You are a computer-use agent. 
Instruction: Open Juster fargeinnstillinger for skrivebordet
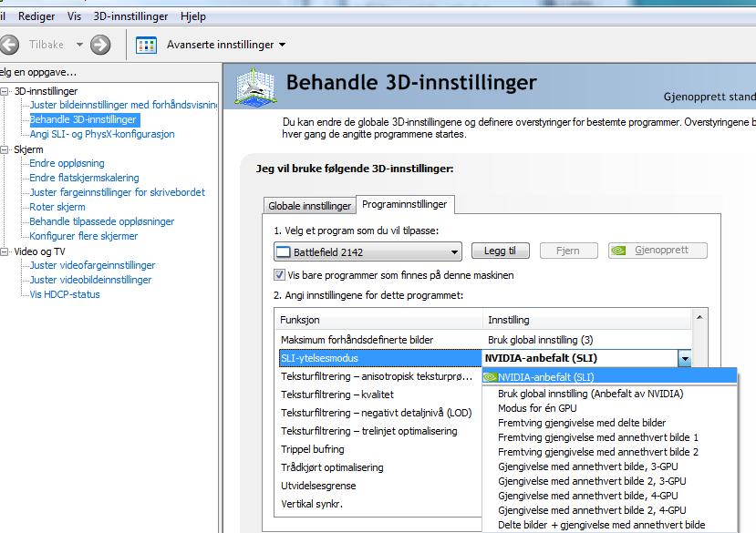117,192
